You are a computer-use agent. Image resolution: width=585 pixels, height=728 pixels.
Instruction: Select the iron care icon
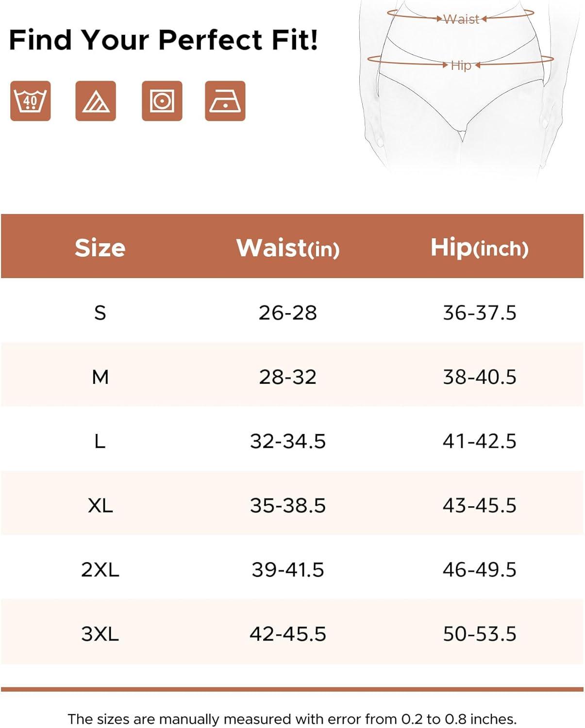click(x=225, y=101)
